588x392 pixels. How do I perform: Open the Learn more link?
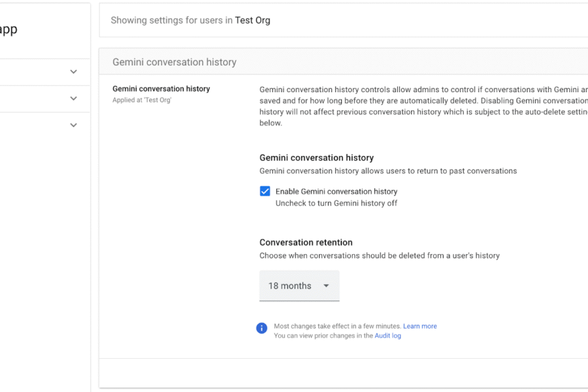tap(420, 326)
